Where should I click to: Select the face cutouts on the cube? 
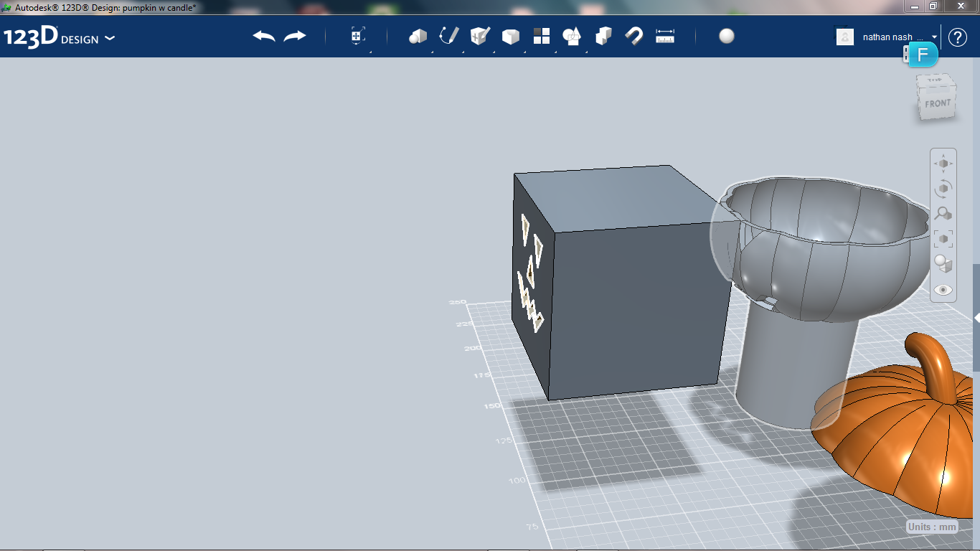point(531,273)
